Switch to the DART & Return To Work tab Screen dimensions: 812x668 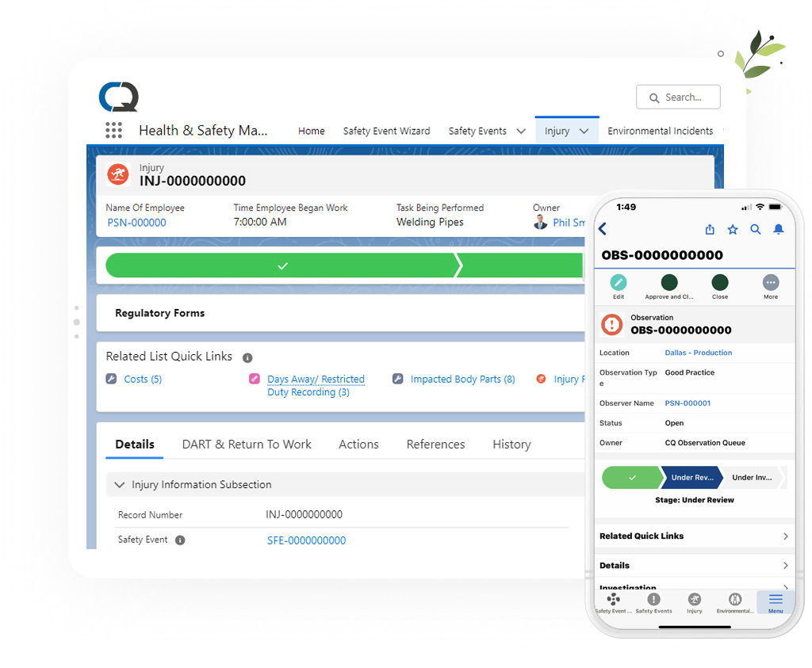pyautogui.click(x=247, y=445)
